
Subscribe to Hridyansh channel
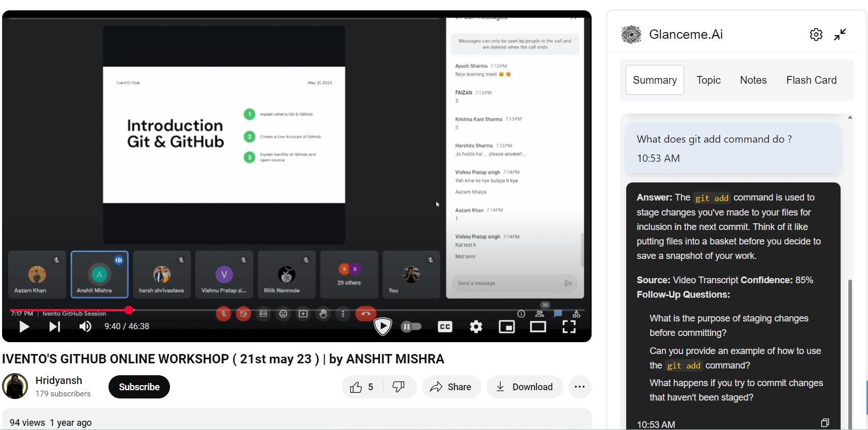[139, 387]
